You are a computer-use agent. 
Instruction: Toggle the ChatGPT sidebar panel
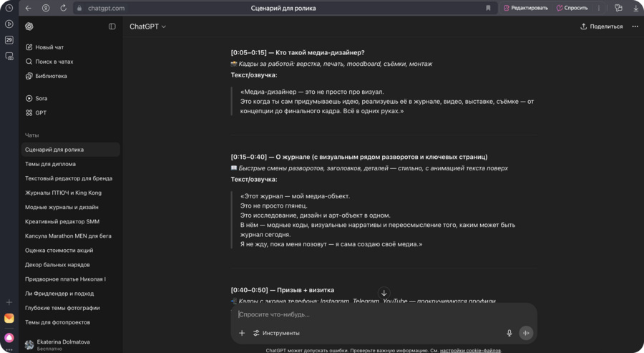pos(112,26)
